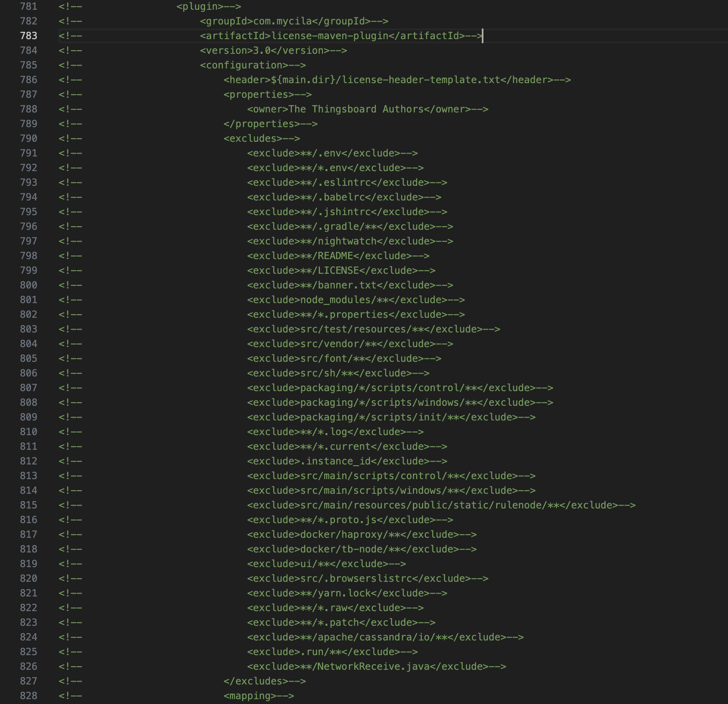Click the src/test/resources exclude line
The height and width of the screenshot is (704, 728).
pos(373,329)
